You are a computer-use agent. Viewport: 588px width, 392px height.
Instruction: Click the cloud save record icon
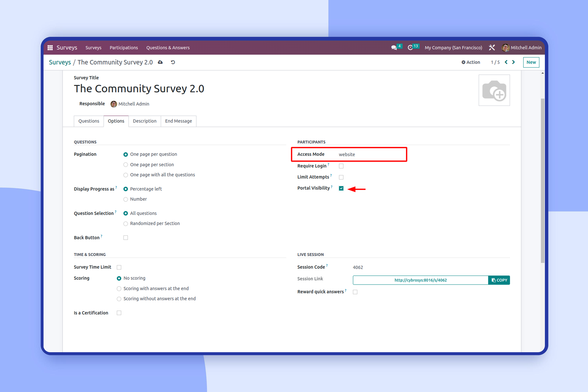[160, 62]
